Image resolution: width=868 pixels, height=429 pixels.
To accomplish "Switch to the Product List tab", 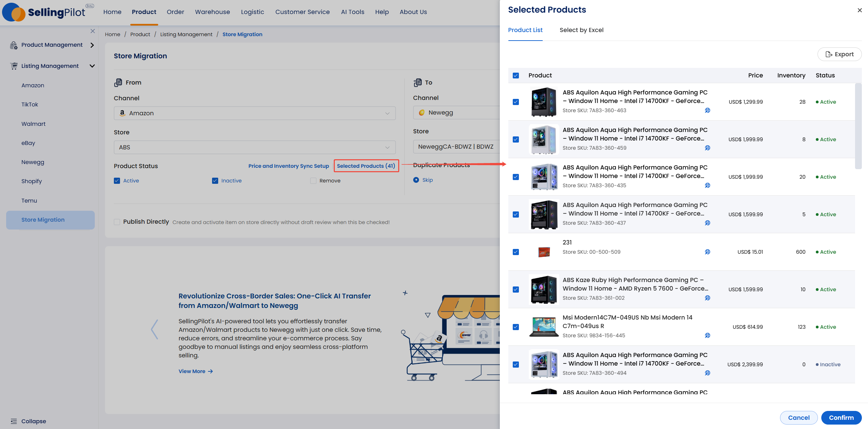I will [525, 30].
